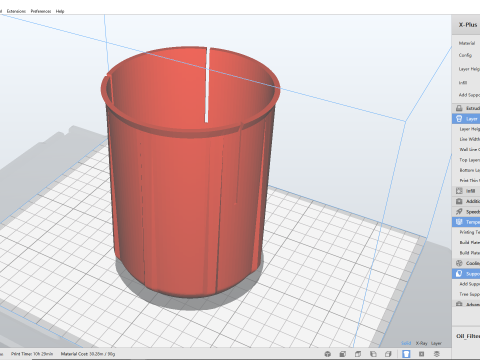Select the Config row in the summary
Screen dimensions: 480x360
click(465, 55)
